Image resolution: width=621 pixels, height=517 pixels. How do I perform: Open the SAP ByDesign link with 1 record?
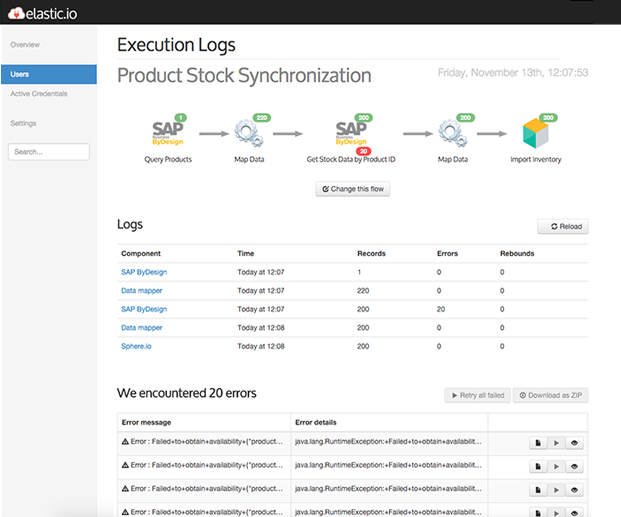point(144,272)
